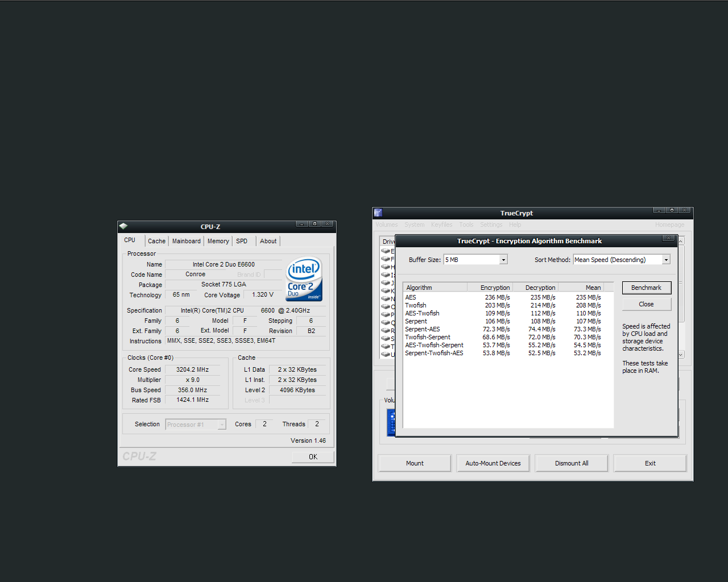
Task: Select the Serpent-Twofish-AES benchmark row
Action: tap(503, 353)
